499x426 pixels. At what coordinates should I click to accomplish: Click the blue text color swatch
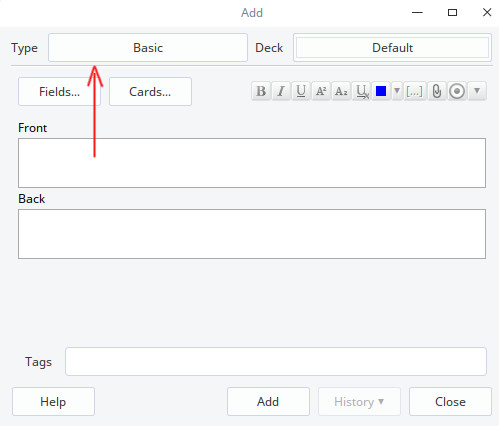(381, 91)
